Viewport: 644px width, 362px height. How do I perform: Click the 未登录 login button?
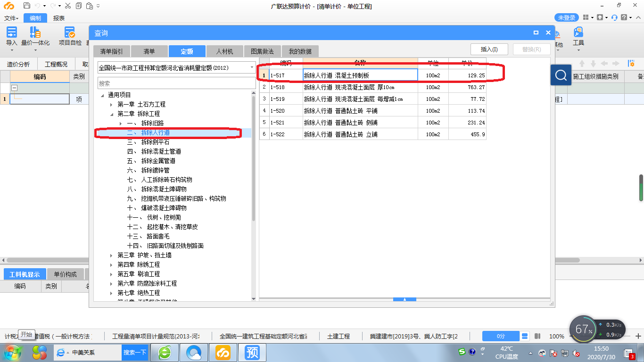tap(567, 17)
